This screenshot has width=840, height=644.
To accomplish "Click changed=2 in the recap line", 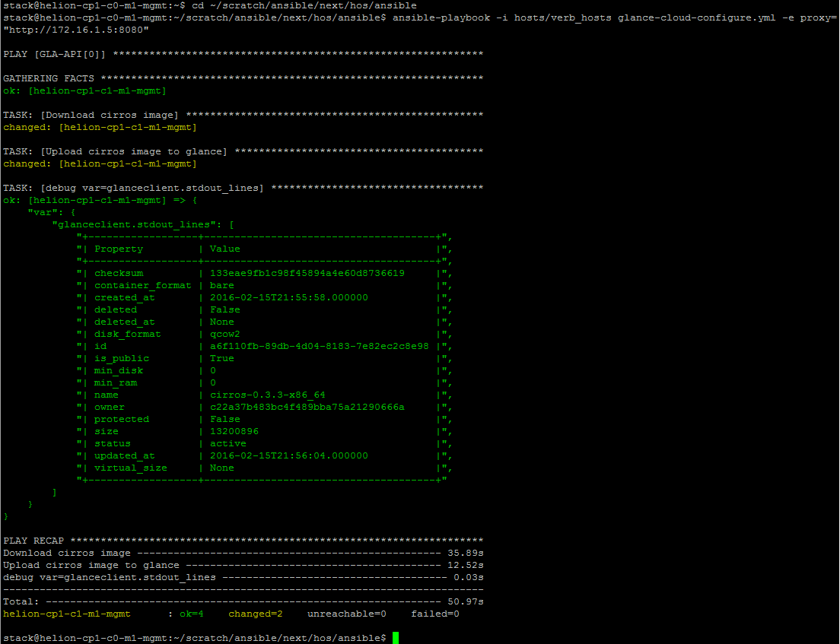I will (255, 614).
